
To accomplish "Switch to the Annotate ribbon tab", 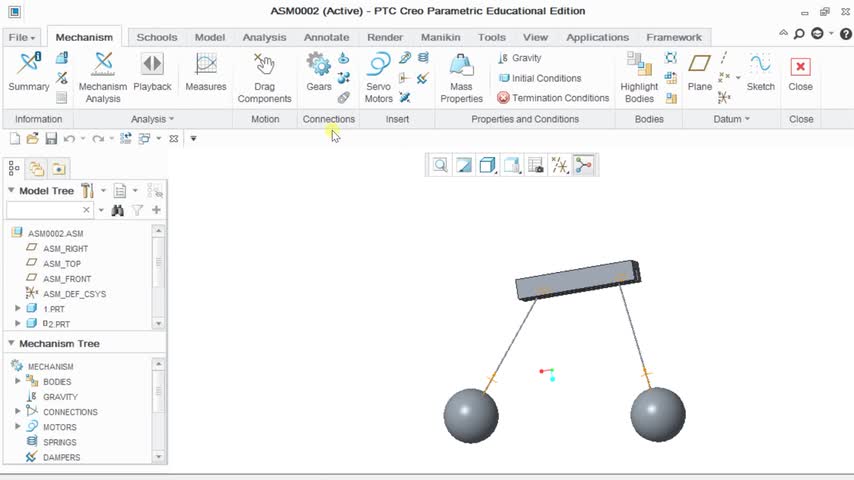I will pyautogui.click(x=326, y=37).
